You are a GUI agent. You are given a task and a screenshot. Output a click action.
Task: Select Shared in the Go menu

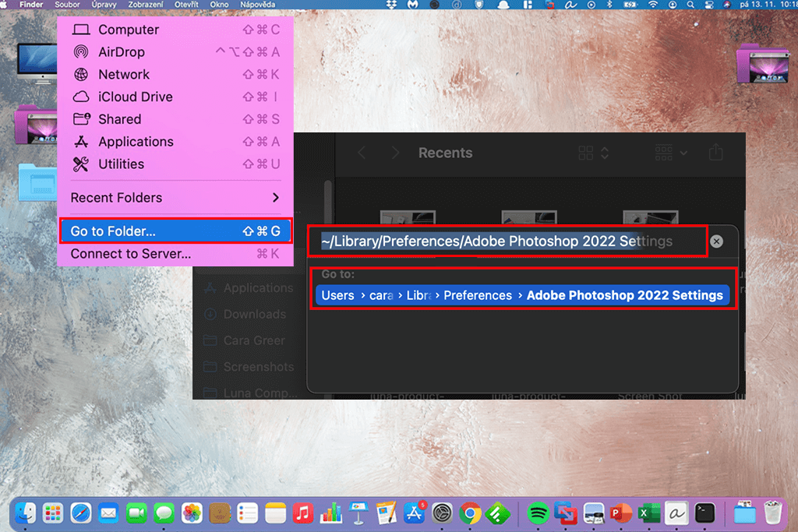point(175,119)
